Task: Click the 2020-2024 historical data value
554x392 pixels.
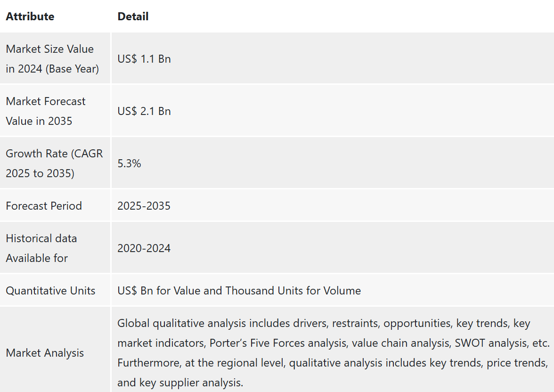Action: coord(144,248)
